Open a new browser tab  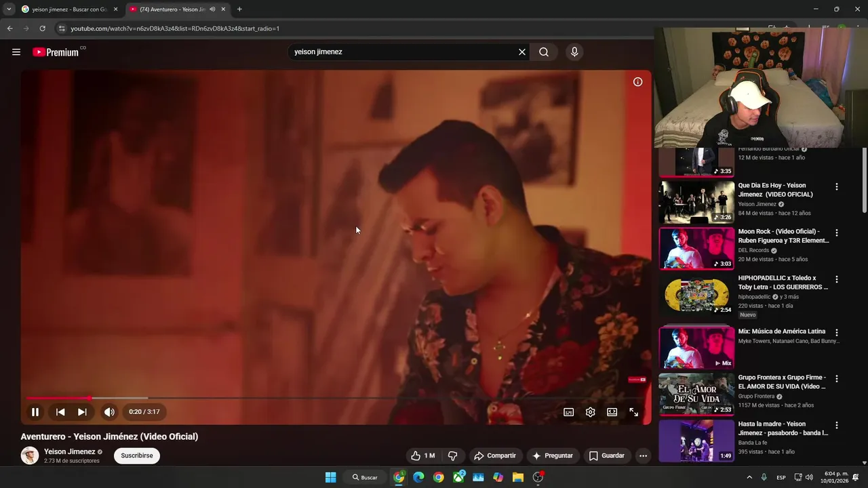click(239, 9)
